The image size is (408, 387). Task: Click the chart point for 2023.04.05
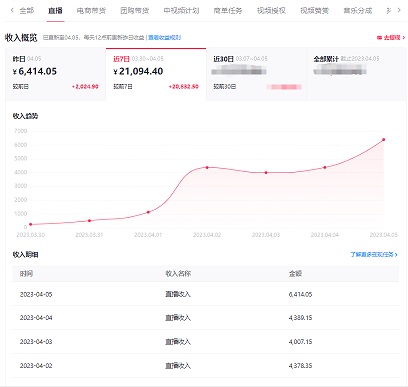tap(384, 140)
